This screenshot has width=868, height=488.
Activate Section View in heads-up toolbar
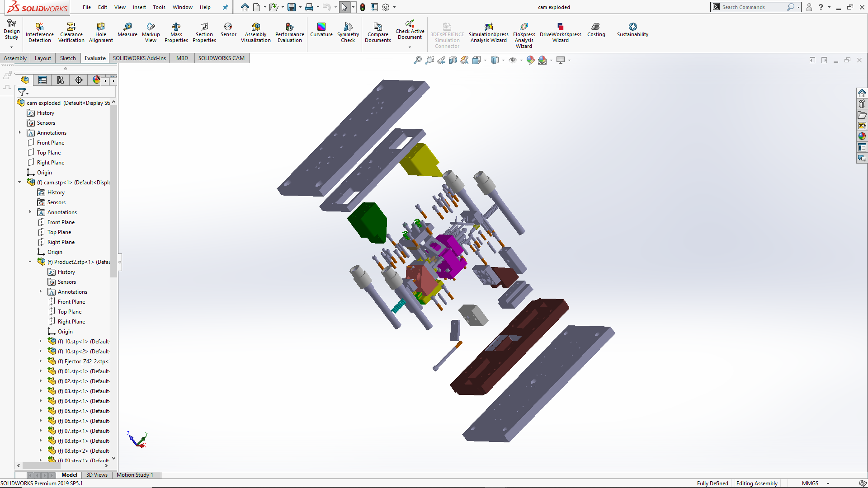coord(453,60)
